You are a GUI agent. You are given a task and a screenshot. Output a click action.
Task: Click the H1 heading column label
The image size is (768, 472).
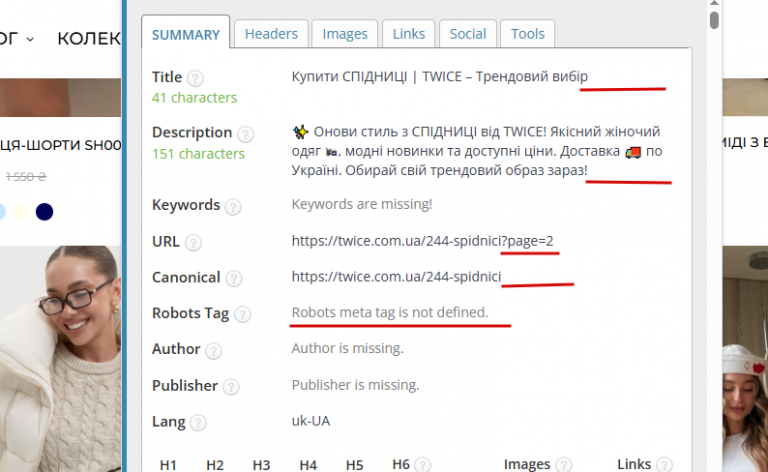tap(168, 465)
